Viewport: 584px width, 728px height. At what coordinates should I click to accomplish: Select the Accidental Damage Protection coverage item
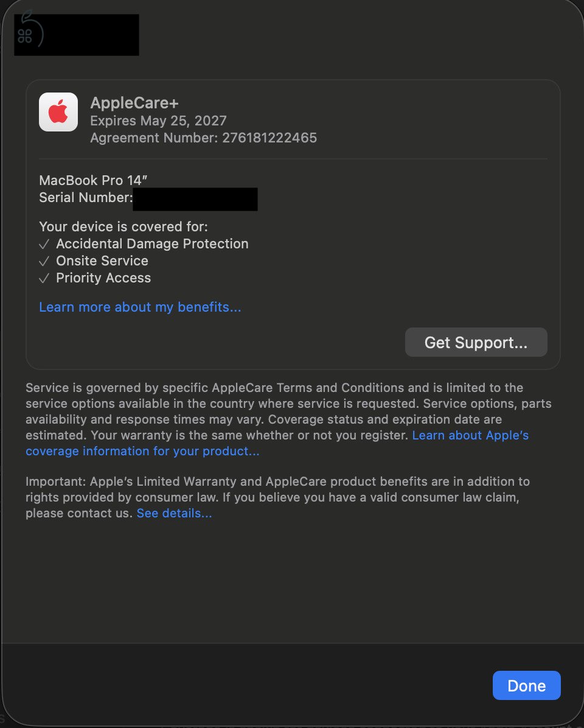click(152, 243)
